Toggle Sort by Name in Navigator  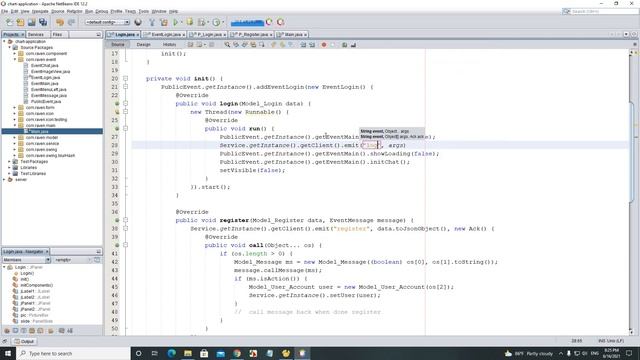click(x=62, y=331)
